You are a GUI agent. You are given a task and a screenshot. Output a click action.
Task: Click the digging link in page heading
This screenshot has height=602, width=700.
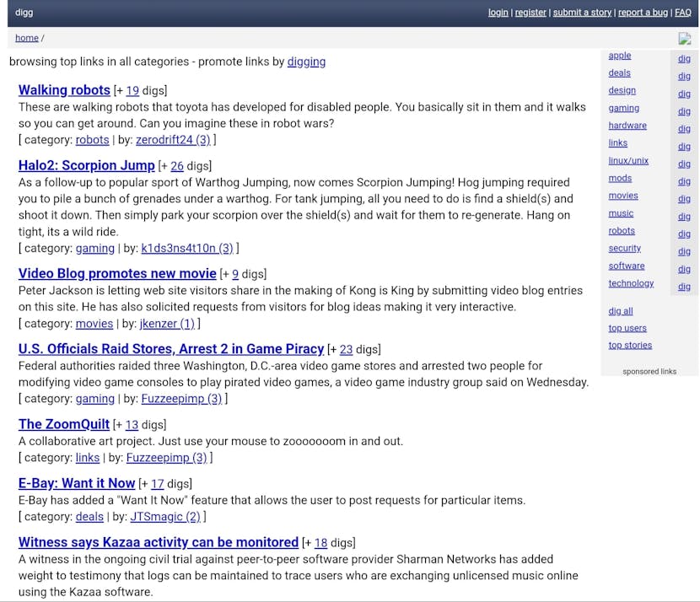tap(306, 62)
